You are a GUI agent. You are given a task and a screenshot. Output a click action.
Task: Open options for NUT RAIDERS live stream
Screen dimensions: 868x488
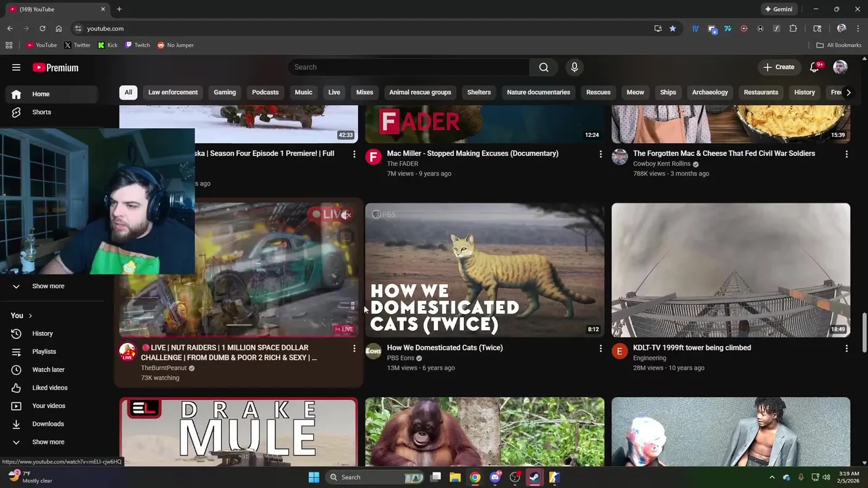[x=354, y=348]
